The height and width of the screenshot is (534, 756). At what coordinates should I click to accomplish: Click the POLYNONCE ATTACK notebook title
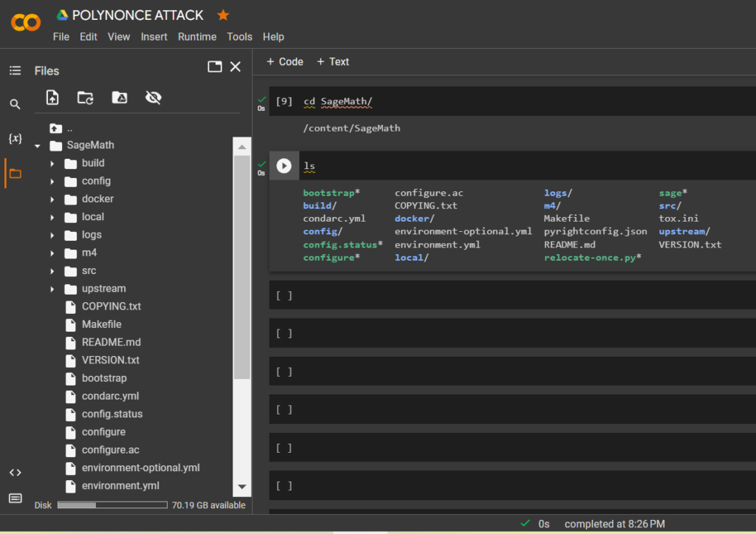pyautogui.click(x=137, y=16)
